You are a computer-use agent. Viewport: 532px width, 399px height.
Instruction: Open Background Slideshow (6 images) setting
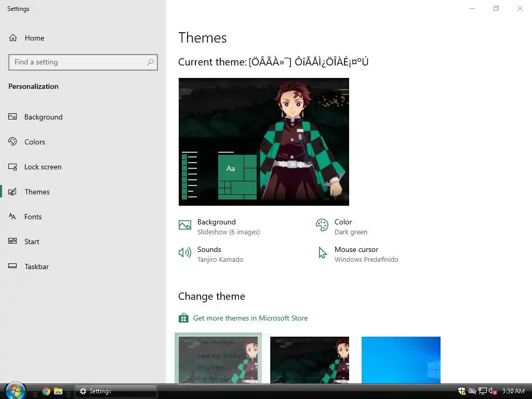coord(219,227)
